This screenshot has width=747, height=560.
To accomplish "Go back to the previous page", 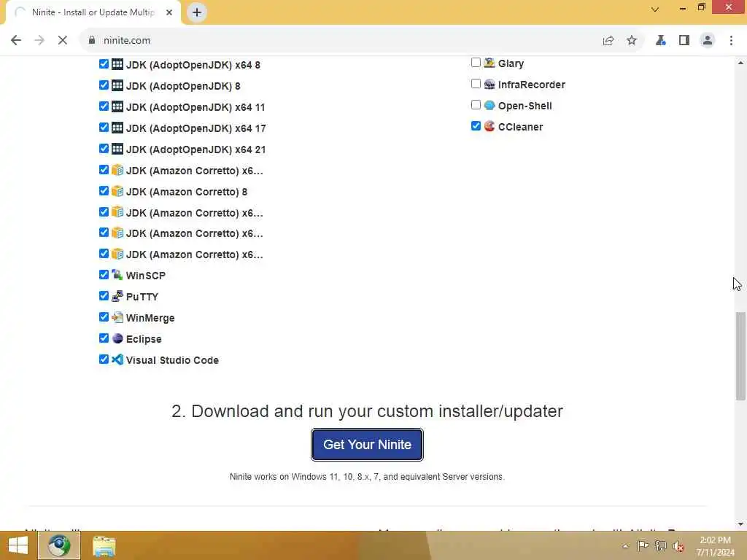I will pyautogui.click(x=16, y=41).
